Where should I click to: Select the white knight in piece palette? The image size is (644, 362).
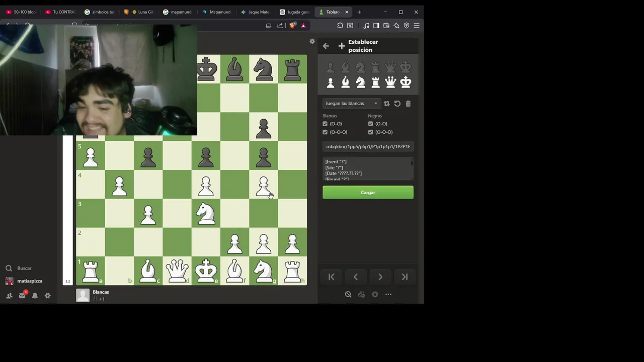pyautogui.click(x=360, y=82)
